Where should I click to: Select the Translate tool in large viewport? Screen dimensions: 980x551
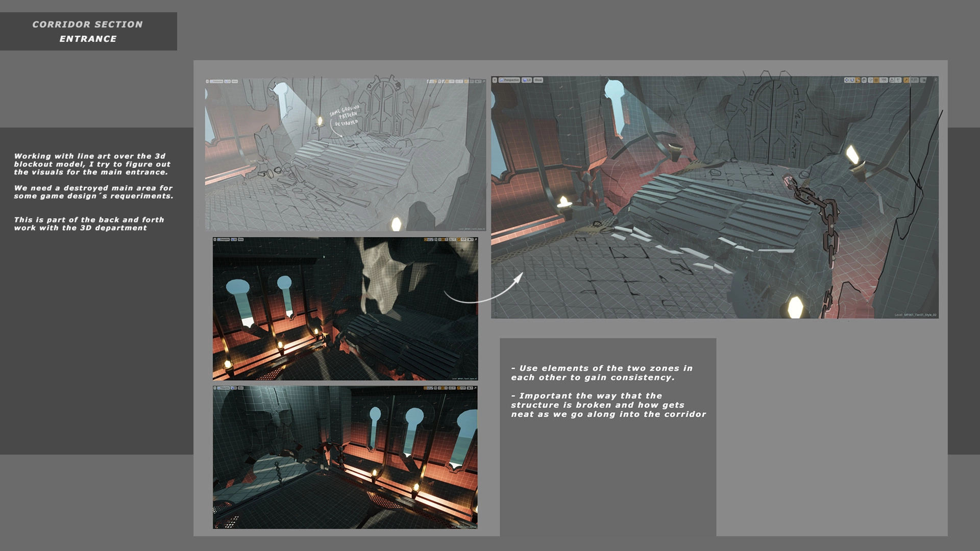tap(847, 80)
